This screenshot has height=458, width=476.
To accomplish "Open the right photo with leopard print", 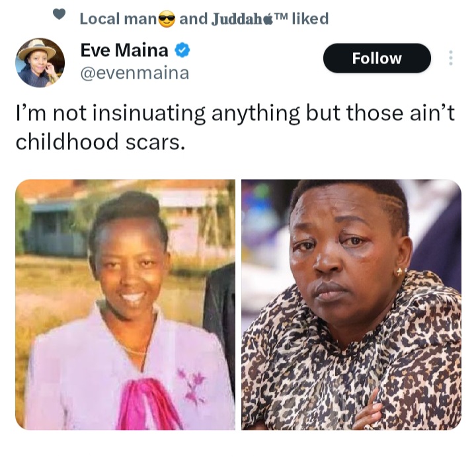I will (351, 305).
